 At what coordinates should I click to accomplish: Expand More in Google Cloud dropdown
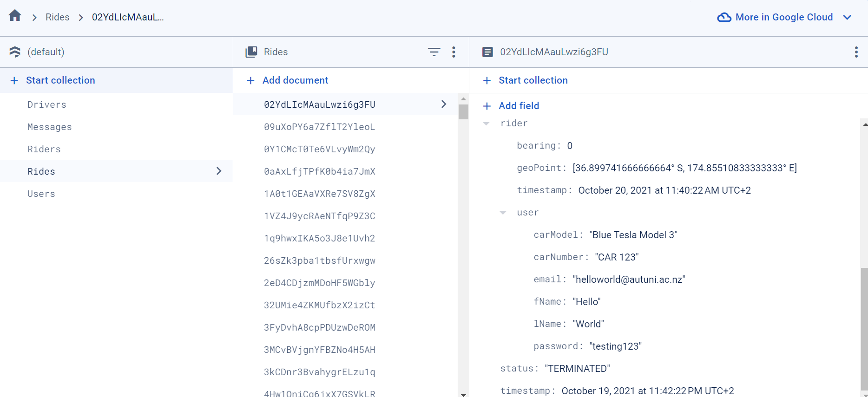click(847, 18)
